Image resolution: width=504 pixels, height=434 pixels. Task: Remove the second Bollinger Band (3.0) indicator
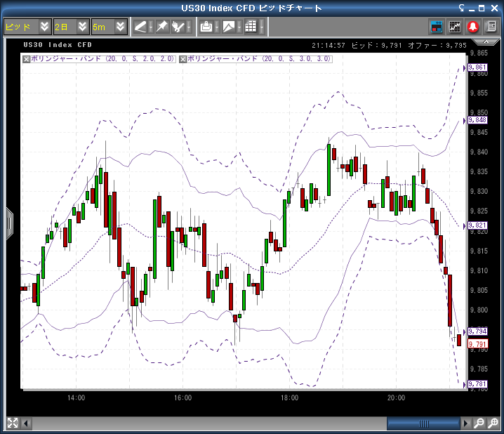(183, 59)
